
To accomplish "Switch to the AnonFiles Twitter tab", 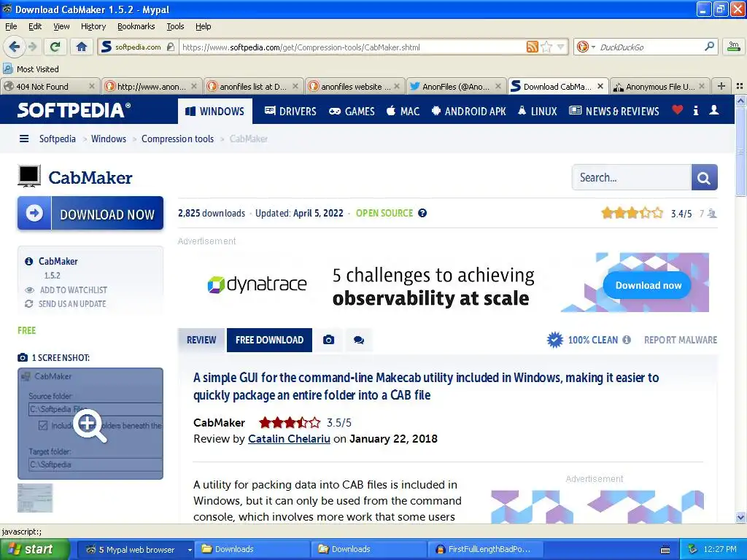I will click(x=456, y=87).
